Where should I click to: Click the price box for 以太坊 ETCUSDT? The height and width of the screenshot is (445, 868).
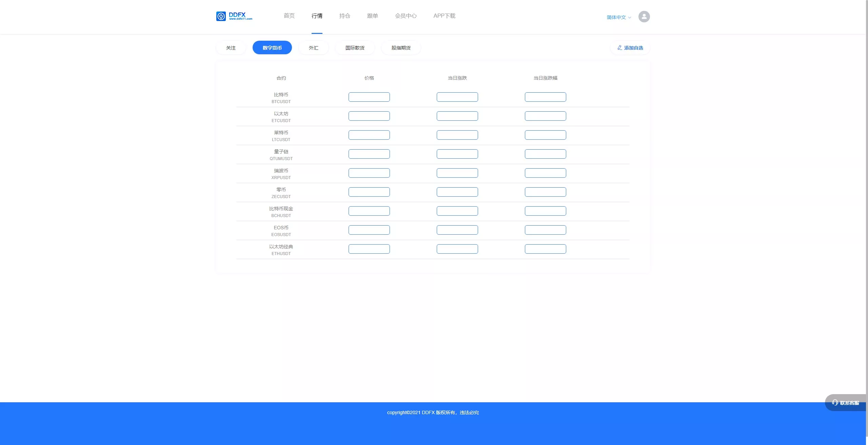pos(369,116)
